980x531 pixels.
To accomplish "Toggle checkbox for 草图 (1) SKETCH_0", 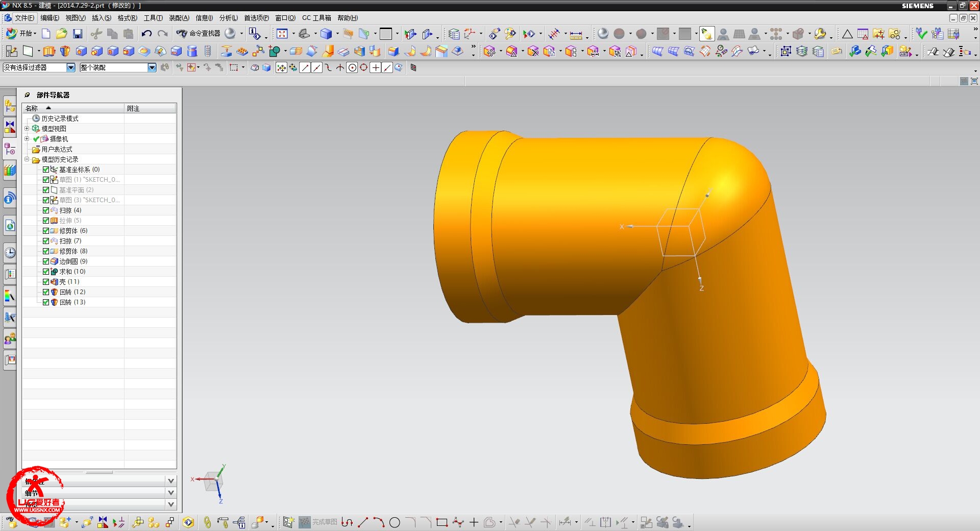I will pyautogui.click(x=46, y=180).
